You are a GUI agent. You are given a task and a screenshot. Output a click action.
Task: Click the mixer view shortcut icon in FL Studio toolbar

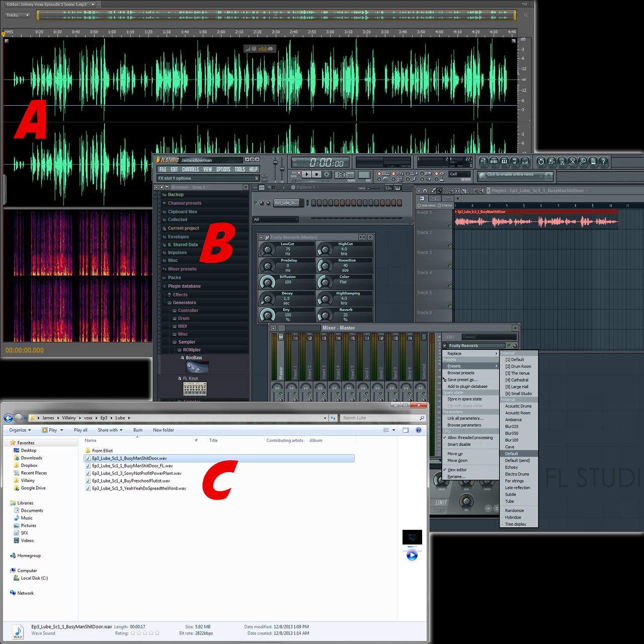[525, 162]
